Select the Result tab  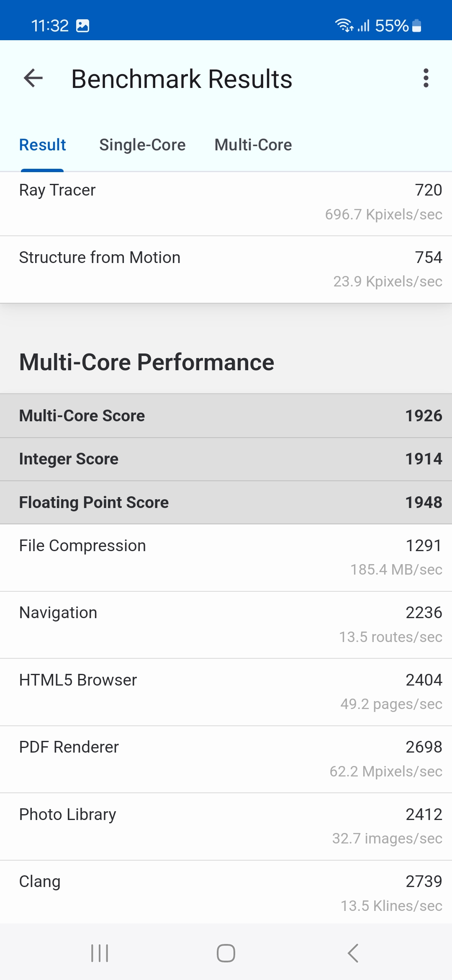[43, 145]
